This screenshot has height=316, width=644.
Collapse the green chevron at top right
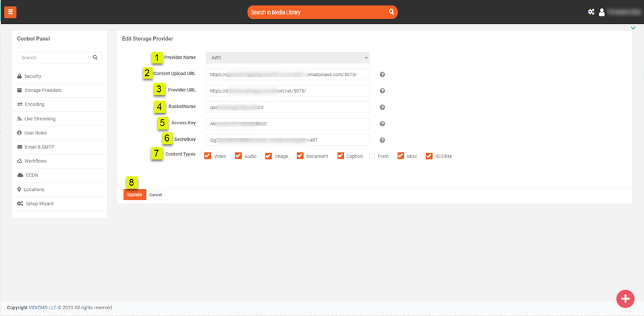click(x=633, y=28)
